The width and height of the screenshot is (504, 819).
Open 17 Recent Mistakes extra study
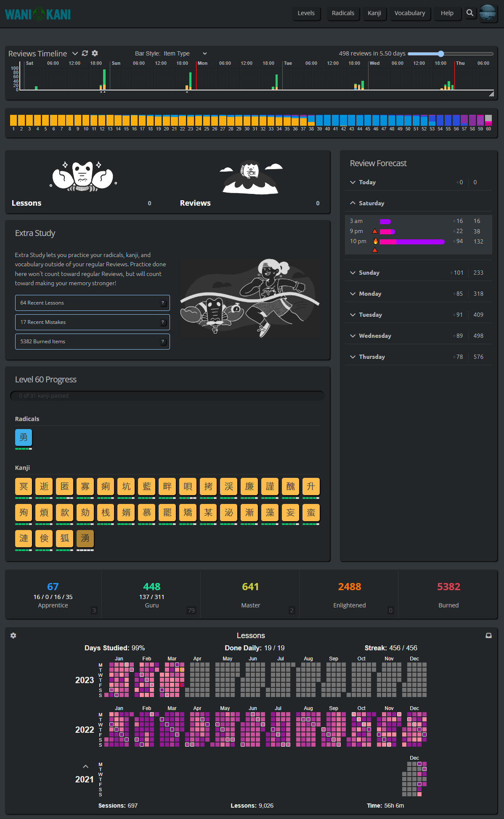93,322
